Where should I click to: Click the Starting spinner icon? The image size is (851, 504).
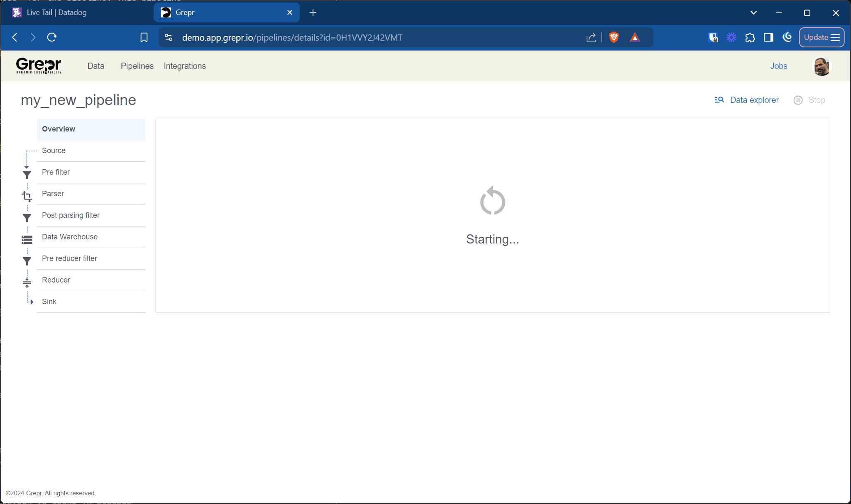(x=492, y=201)
